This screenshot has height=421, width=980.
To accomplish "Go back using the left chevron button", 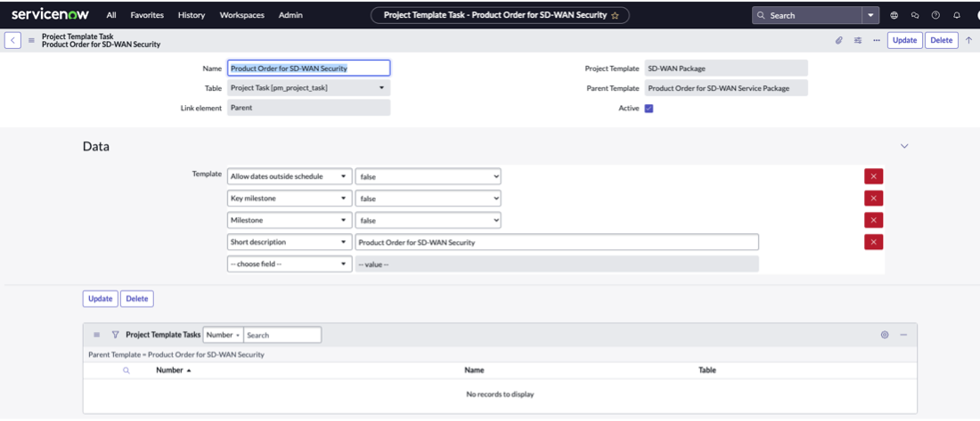I will click(13, 41).
